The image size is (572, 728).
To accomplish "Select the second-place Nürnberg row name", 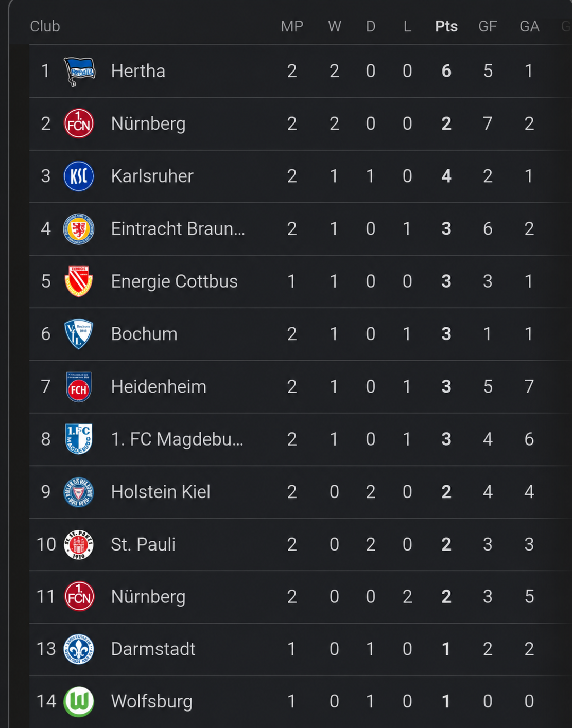I will pos(148,123).
